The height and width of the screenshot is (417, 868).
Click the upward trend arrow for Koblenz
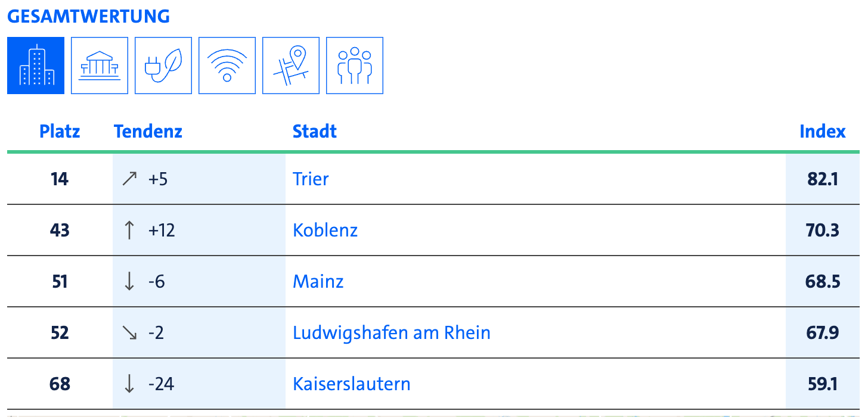[x=129, y=230]
